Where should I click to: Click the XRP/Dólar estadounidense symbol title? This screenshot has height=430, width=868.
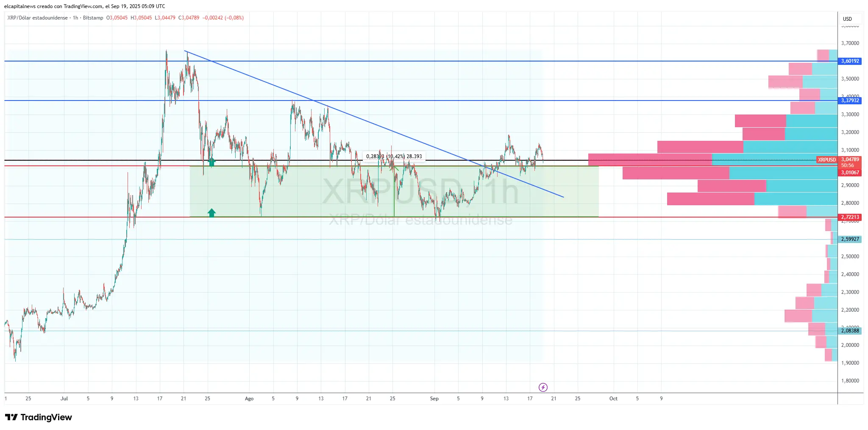[37, 18]
